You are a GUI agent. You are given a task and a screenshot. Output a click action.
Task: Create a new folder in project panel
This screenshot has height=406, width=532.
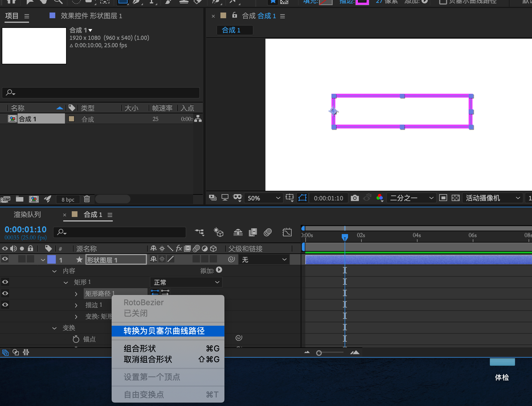pyautogui.click(x=20, y=199)
